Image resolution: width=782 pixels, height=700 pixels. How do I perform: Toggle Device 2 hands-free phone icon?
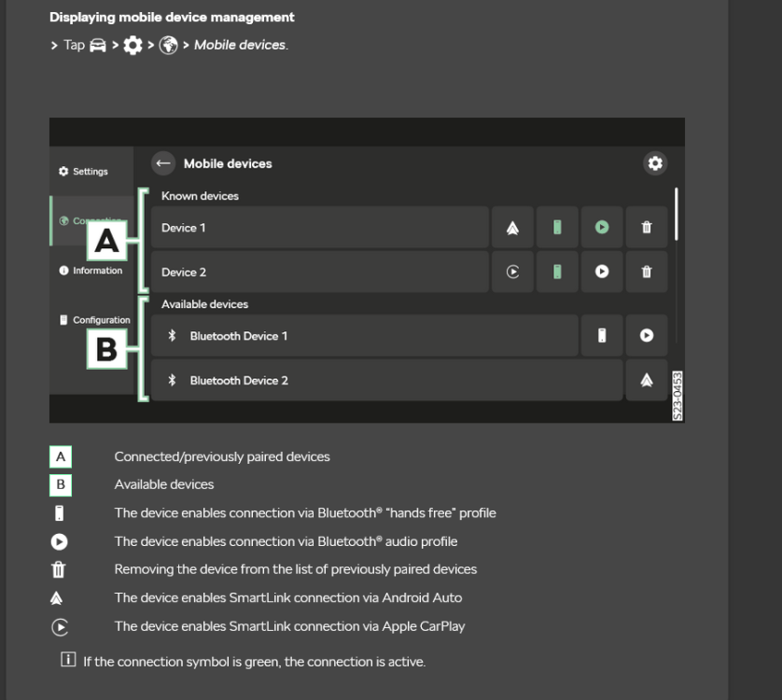point(557,272)
